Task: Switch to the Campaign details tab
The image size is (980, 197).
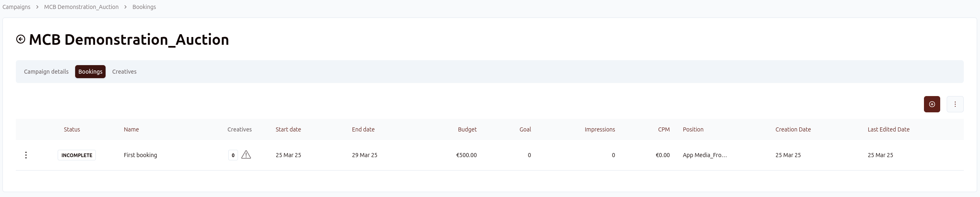Action: coord(46,72)
